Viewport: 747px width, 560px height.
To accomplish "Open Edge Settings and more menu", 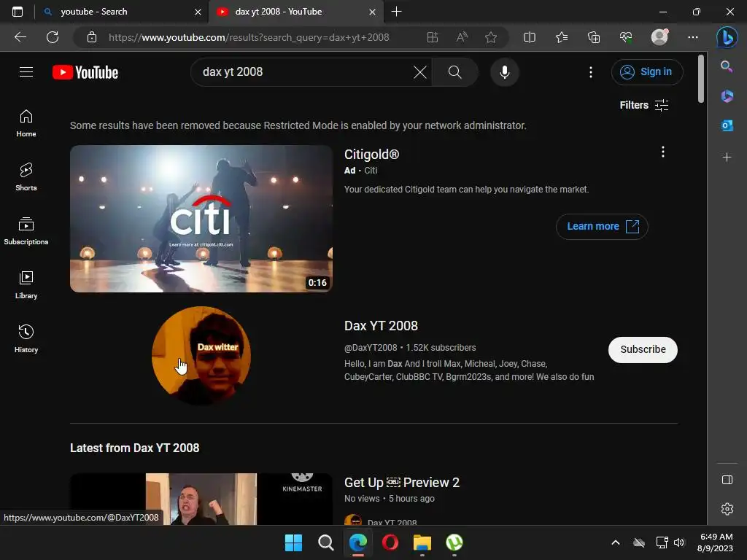I will tap(693, 37).
